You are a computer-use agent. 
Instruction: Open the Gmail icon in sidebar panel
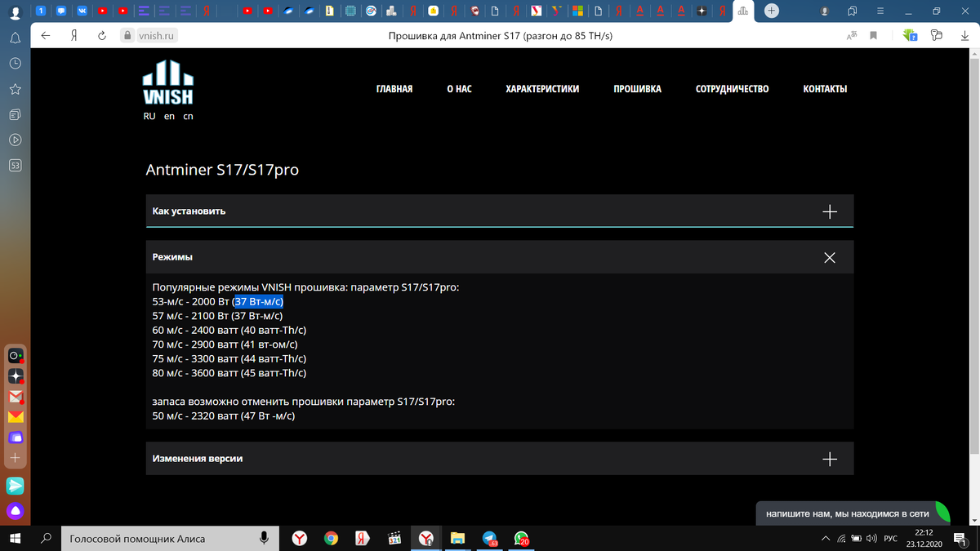[16, 397]
